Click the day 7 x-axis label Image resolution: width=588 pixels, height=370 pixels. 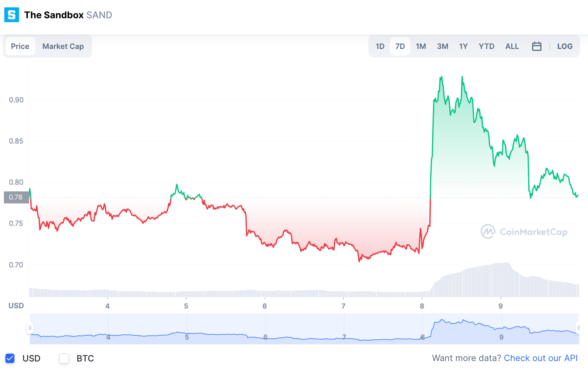(343, 306)
